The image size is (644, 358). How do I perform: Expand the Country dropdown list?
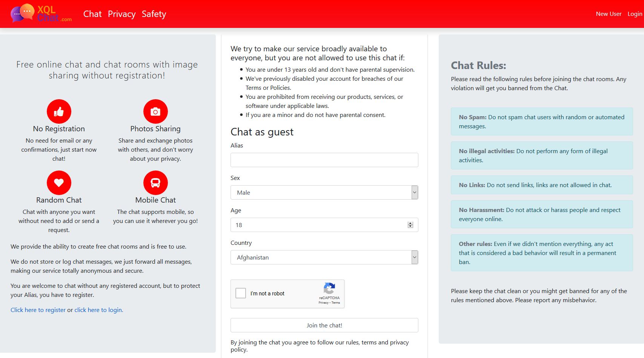click(324, 257)
